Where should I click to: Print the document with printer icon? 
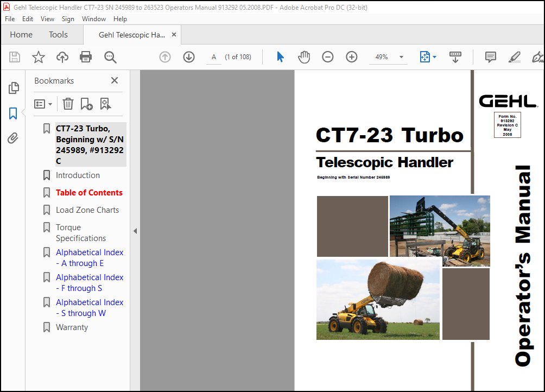coord(86,57)
